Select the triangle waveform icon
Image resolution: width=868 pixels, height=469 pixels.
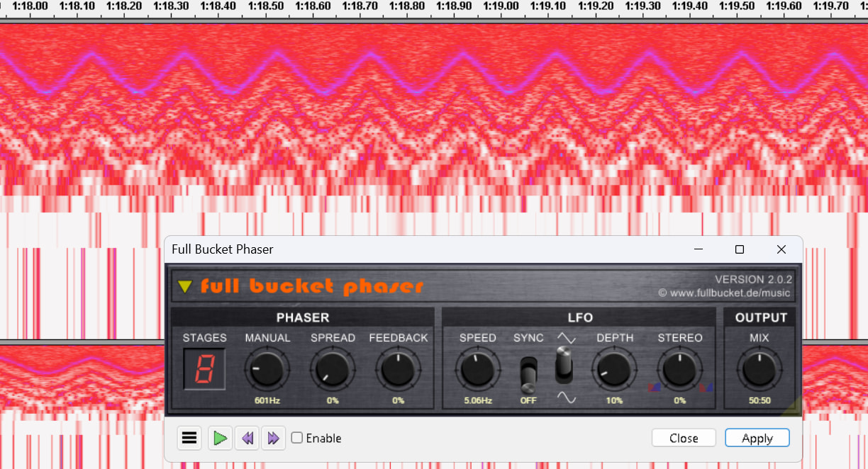click(567, 339)
